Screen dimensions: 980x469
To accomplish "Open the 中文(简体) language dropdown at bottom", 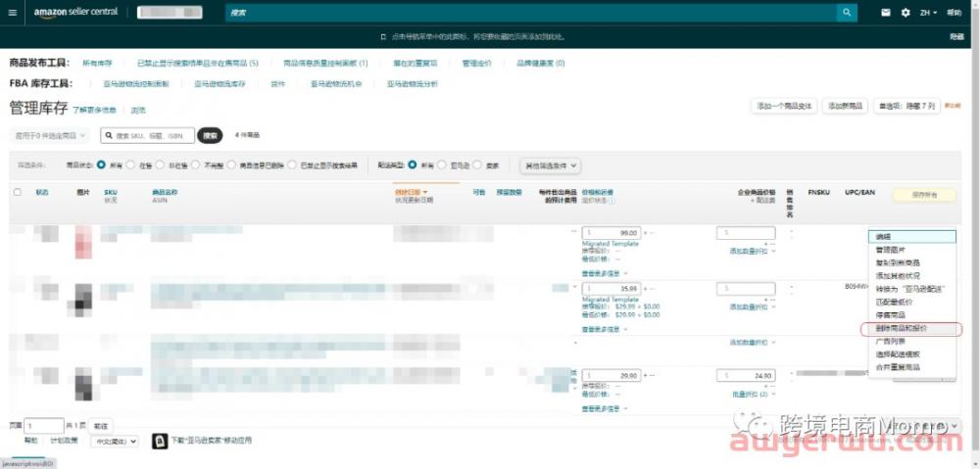I will tap(116, 441).
